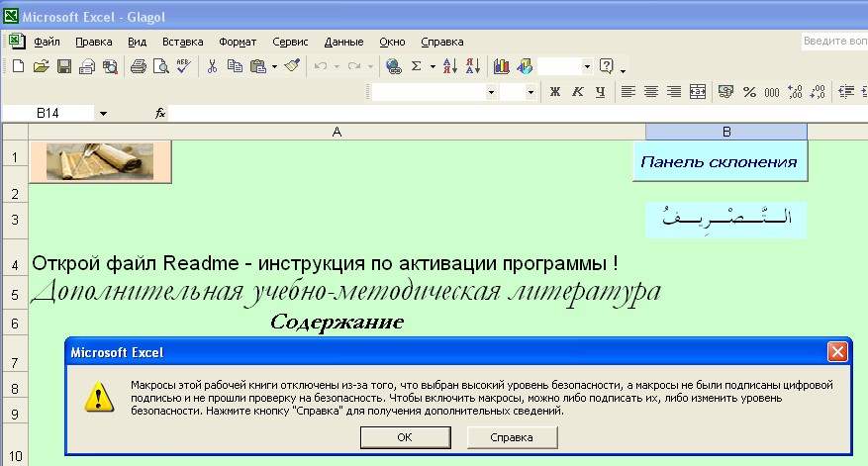Open the Данные menu
The height and width of the screenshot is (466, 868).
(x=343, y=42)
